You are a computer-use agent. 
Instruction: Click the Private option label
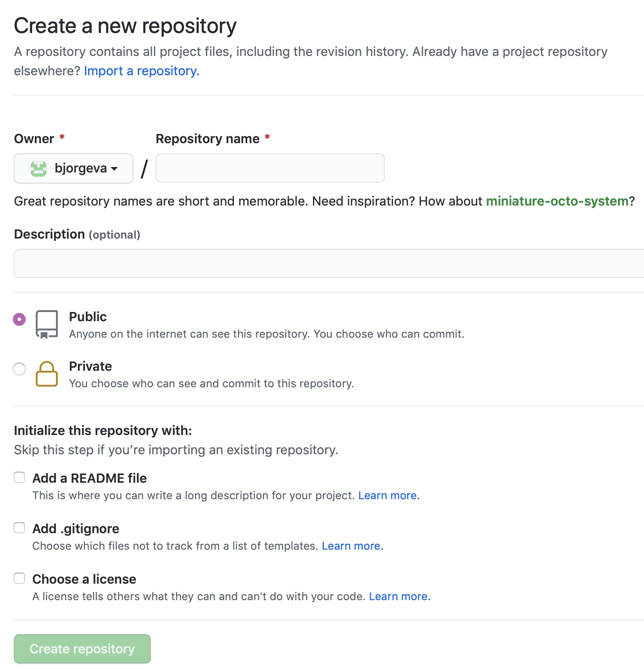tap(90, 366)
